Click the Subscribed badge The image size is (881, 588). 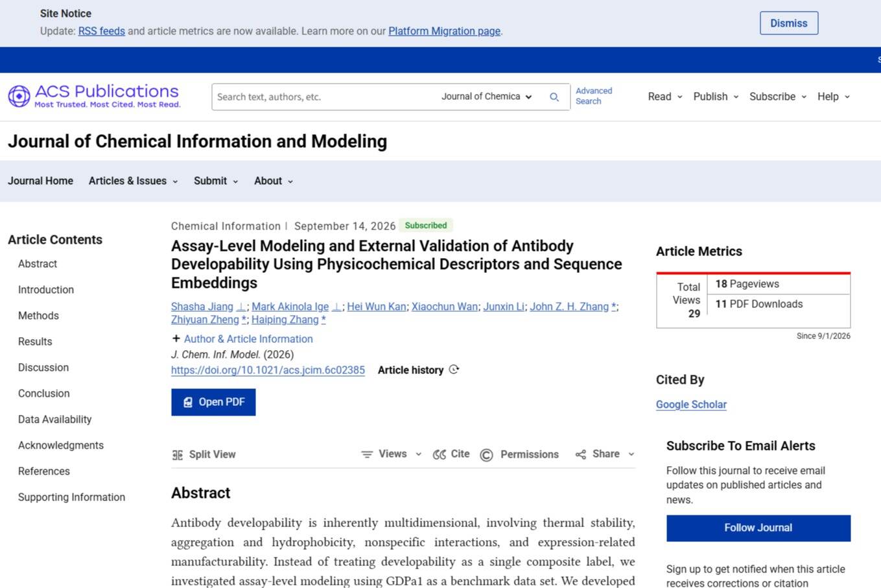tap(426, 226)
